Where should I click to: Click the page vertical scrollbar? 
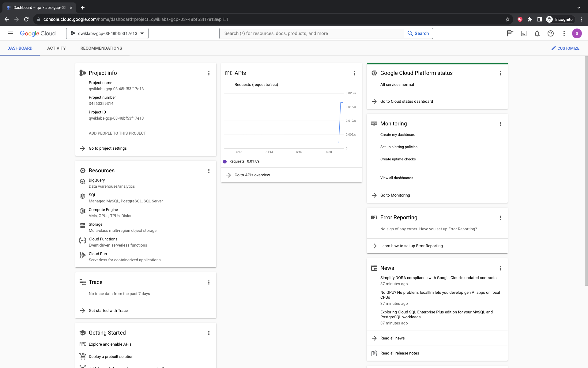[586, 171]
